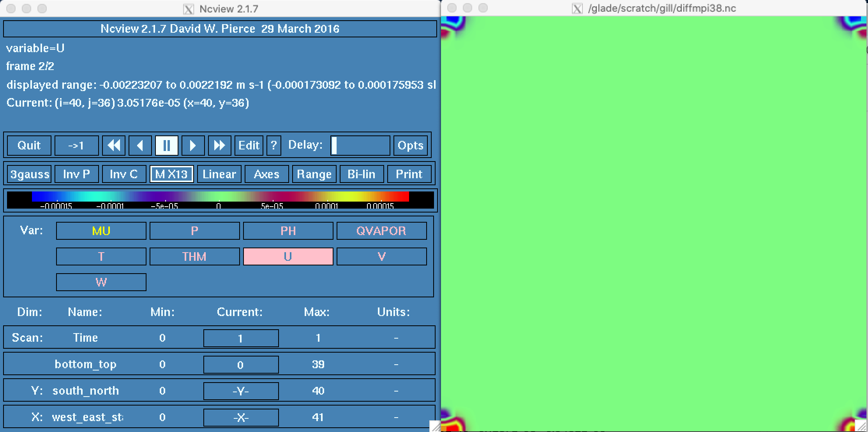
Task: Click the rewind double-arrow button
Action: [114, 146]
